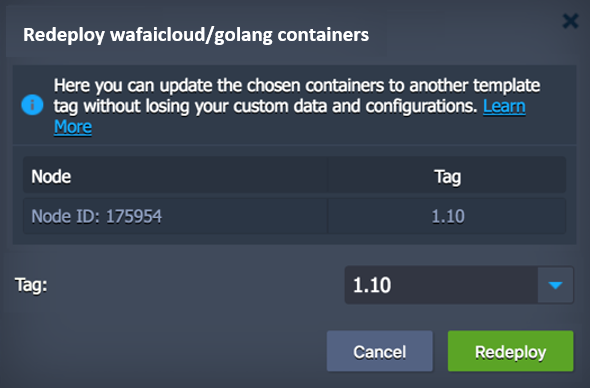Click the dialog title Redeploy wafaicloud/golang containers
The image size is (590, 388).
[196, 35]
